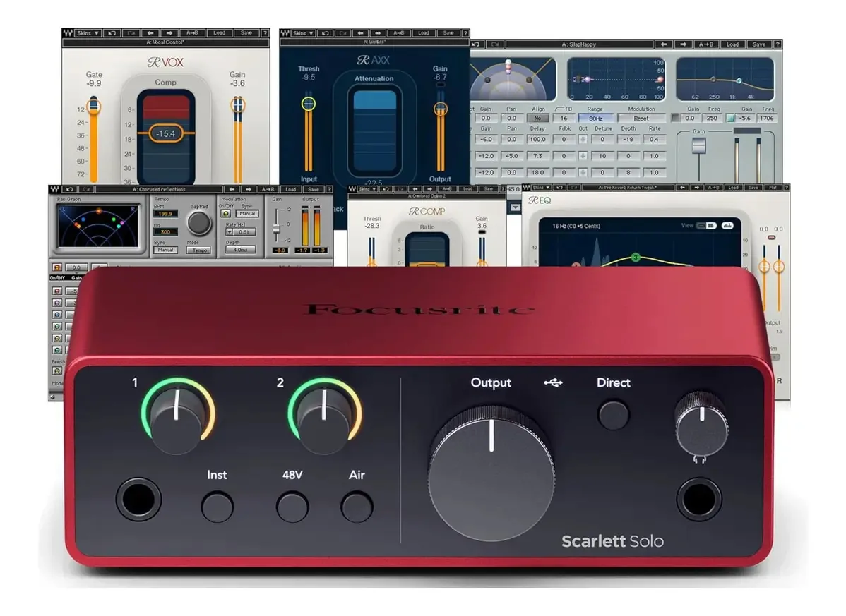
Task: Click the Redo icon in RVox toolbar
Action: click(x=131, y=33)
